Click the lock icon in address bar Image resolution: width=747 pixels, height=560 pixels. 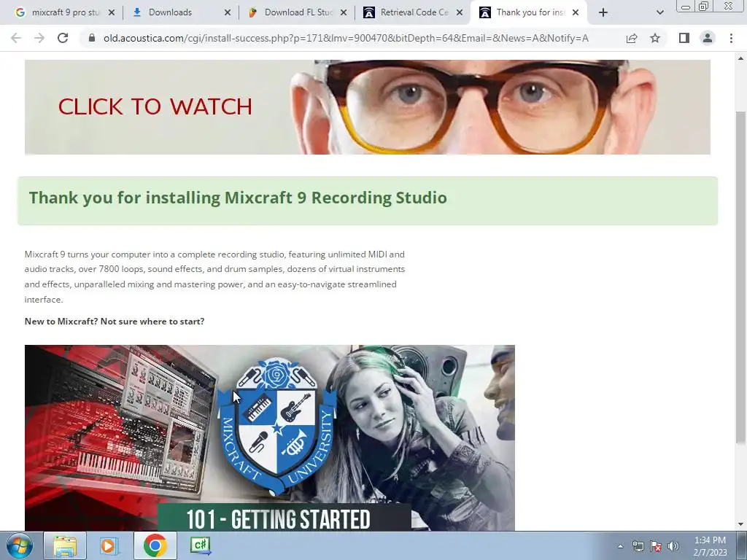pos(92,38)
